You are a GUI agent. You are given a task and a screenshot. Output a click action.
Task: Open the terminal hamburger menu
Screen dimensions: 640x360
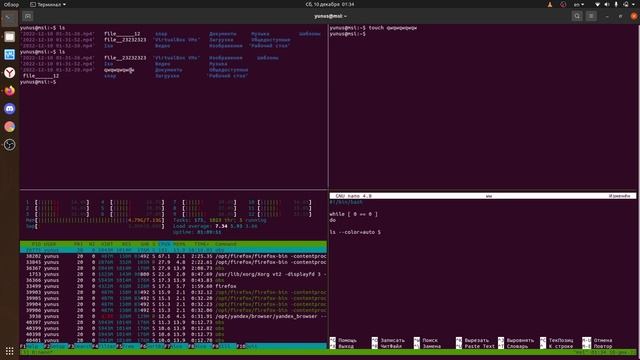pyautogui.click(x=591, y=16)
